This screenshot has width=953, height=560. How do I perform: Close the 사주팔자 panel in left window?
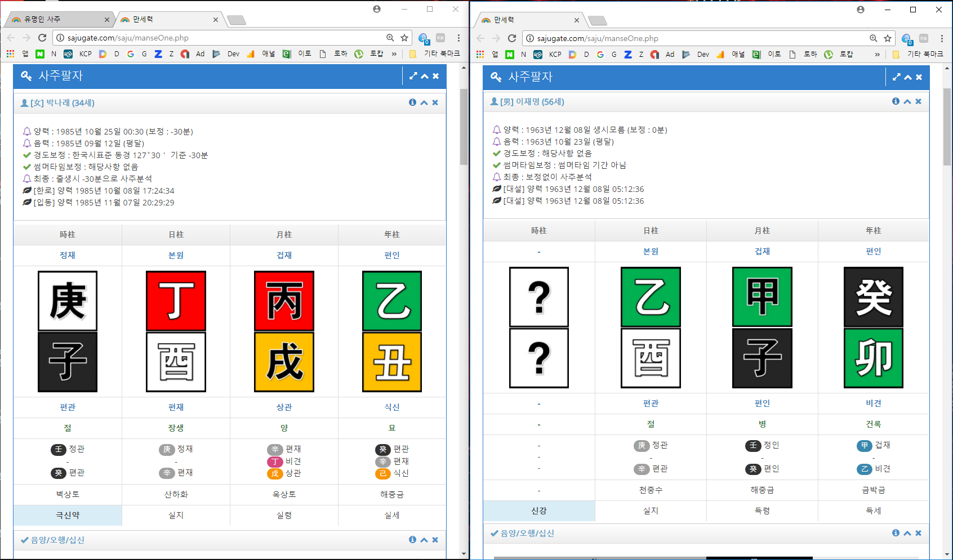coord(435,76)
